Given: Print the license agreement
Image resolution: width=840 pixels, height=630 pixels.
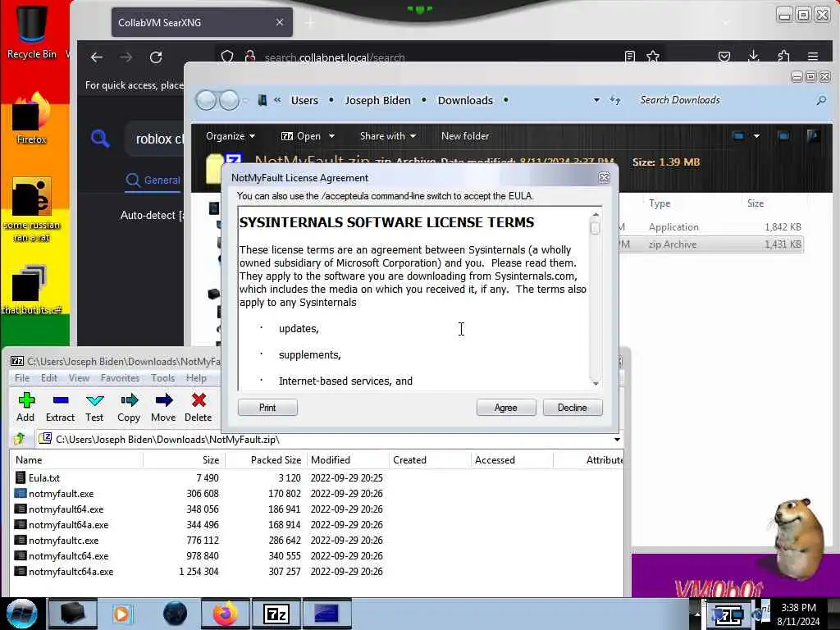Looking at the screenshot, I should coord(267,408).
